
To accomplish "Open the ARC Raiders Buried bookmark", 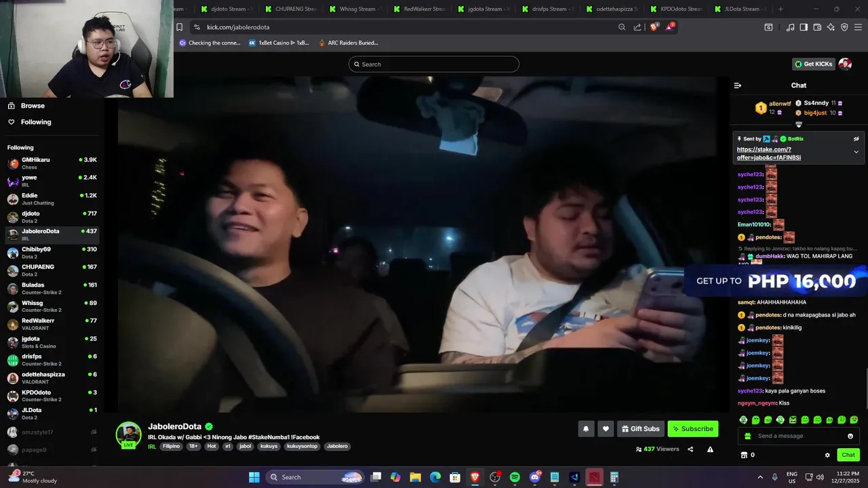I will point(348,43).
